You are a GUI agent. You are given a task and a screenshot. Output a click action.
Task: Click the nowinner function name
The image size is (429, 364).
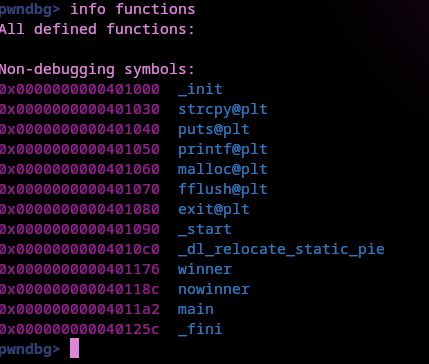214,289
